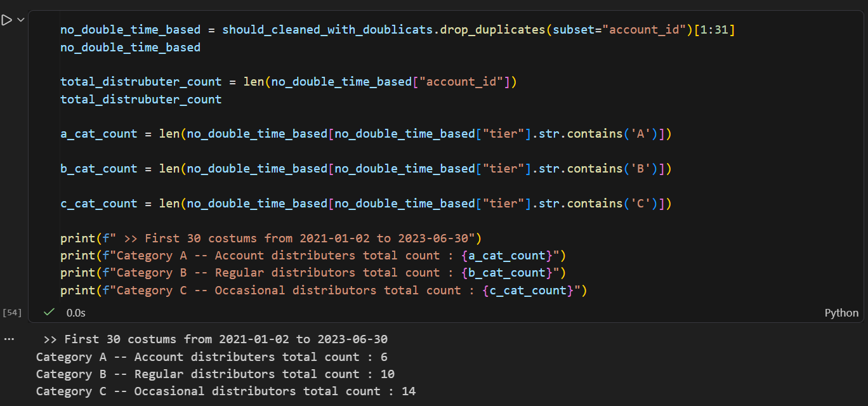Click the output line First 30 costums
This screenshot has height=406, width=868.
point(216,339)
